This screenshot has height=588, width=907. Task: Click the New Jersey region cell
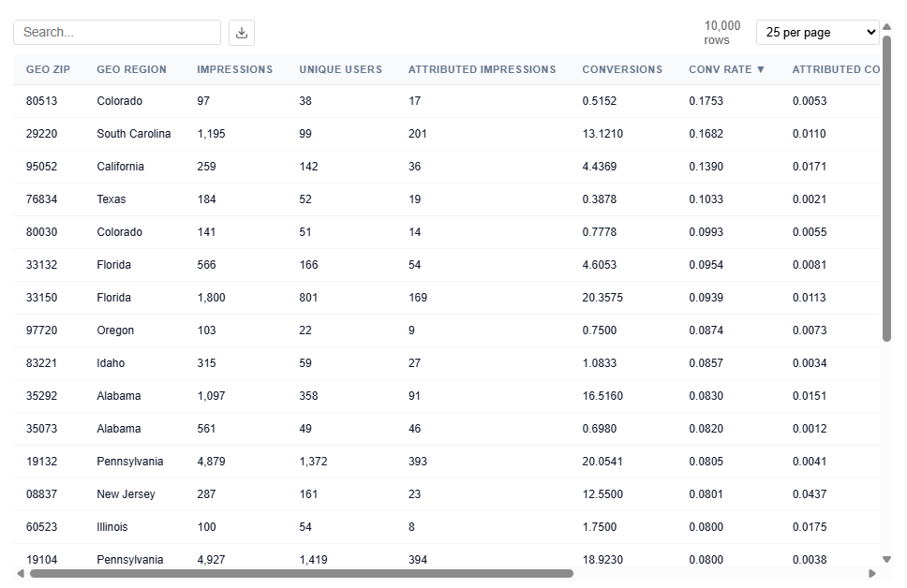(126, 494)
